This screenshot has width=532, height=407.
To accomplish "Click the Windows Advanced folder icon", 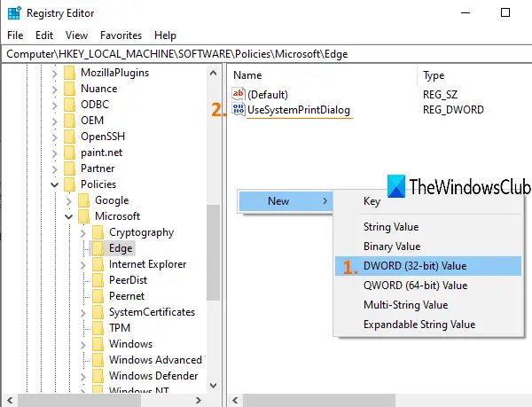I will coord(98,360).
